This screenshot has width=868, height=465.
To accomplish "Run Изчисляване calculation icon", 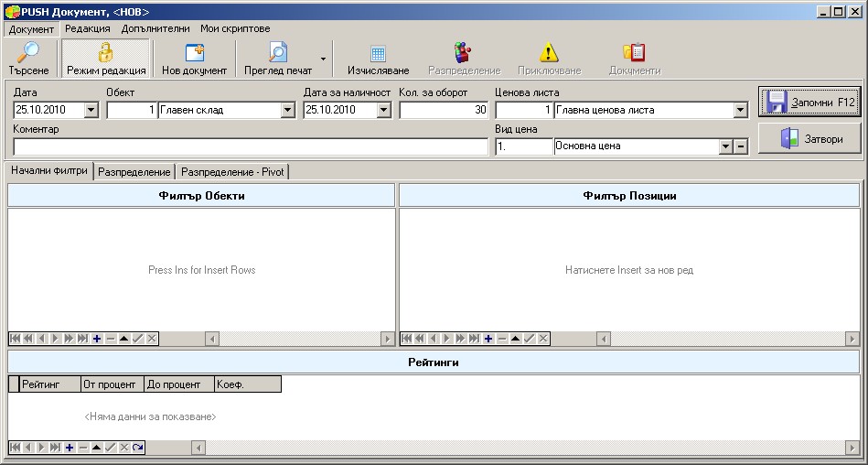I will tap(378, 54).
